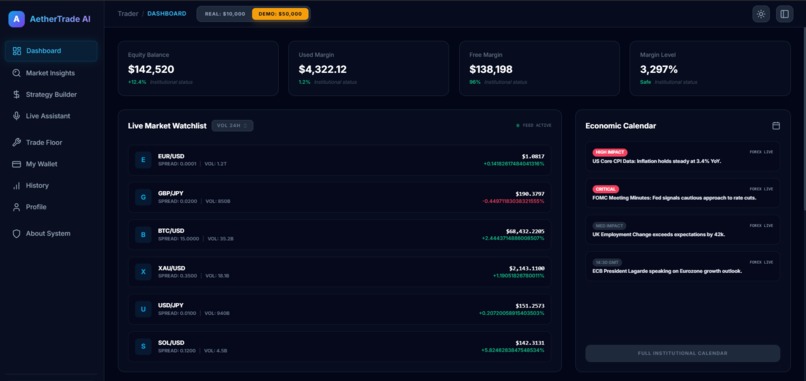The width and height of the screenshot is (806, 381).
Task: Click the S badge for SOL/USD
Action: click(x=143, y=347)
